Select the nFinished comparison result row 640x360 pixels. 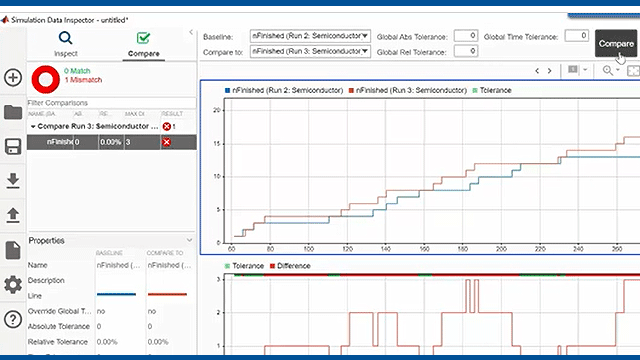[x=112, y=142]
